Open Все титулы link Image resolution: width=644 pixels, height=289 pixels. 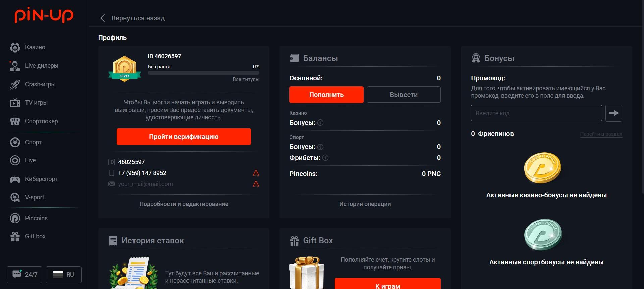click(x=246, y=79)
